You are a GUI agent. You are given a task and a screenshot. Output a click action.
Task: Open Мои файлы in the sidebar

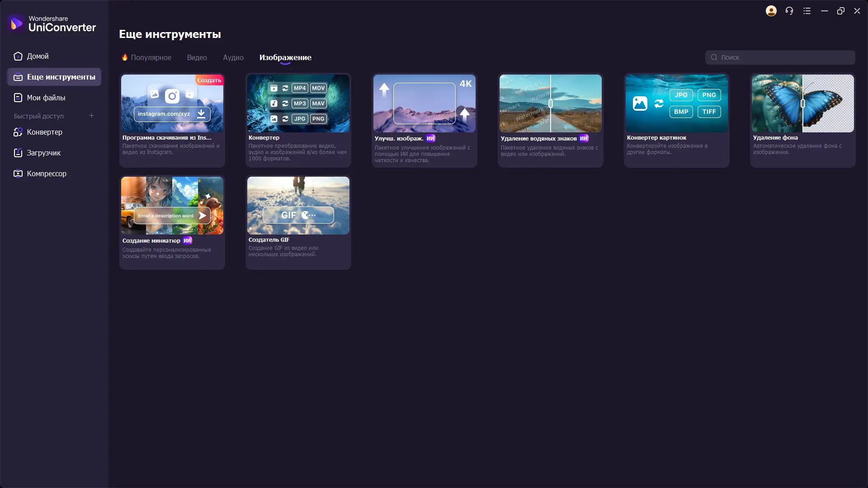click(46, 98)
